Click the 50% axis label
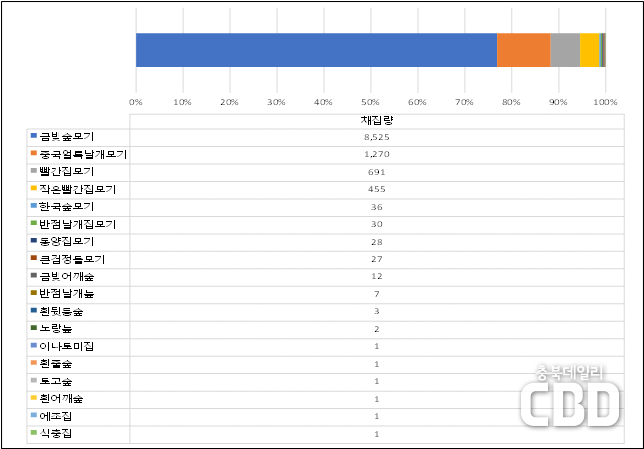This screenshot has width=644, height=449. click(x=370, y=101)
